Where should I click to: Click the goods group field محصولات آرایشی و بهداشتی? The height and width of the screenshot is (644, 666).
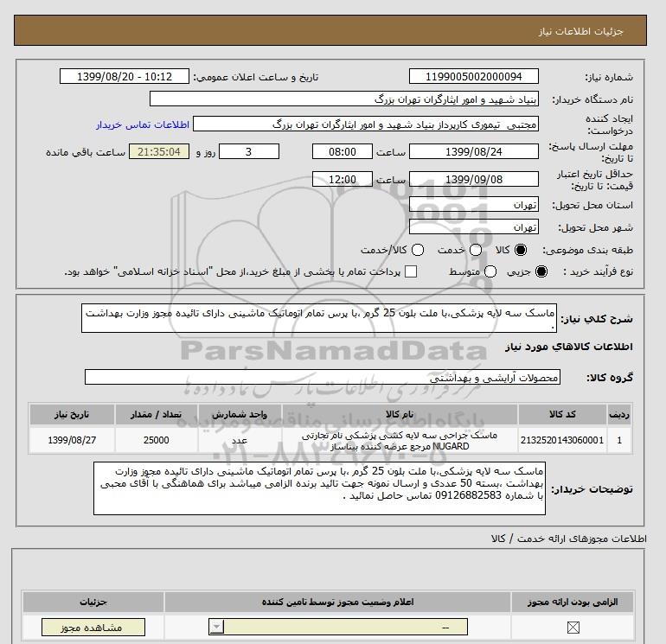pos(323,378)
